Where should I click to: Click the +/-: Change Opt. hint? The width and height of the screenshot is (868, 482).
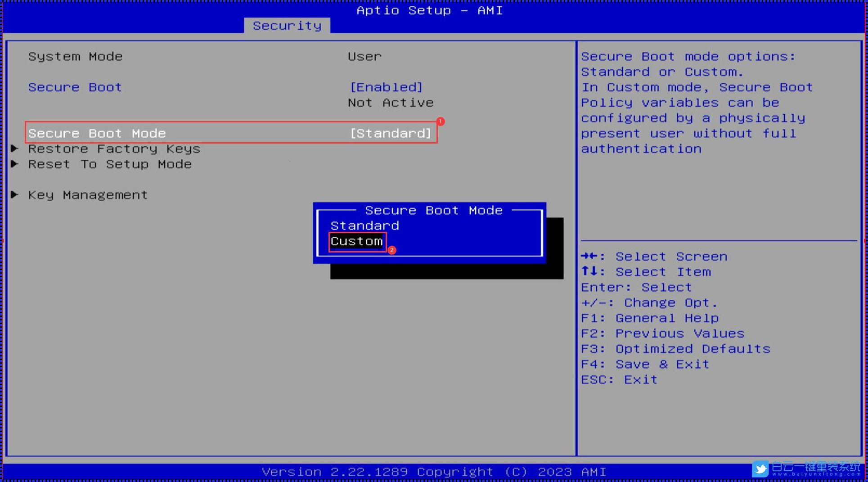649,303
